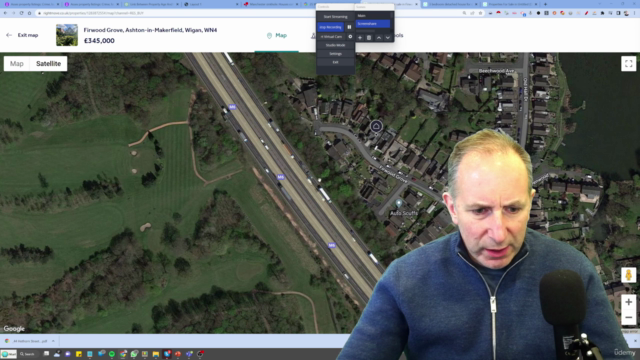Open PowerPoint from the taskbar
The height and width of the screenshot is (360, 640).
click(178, 354)
